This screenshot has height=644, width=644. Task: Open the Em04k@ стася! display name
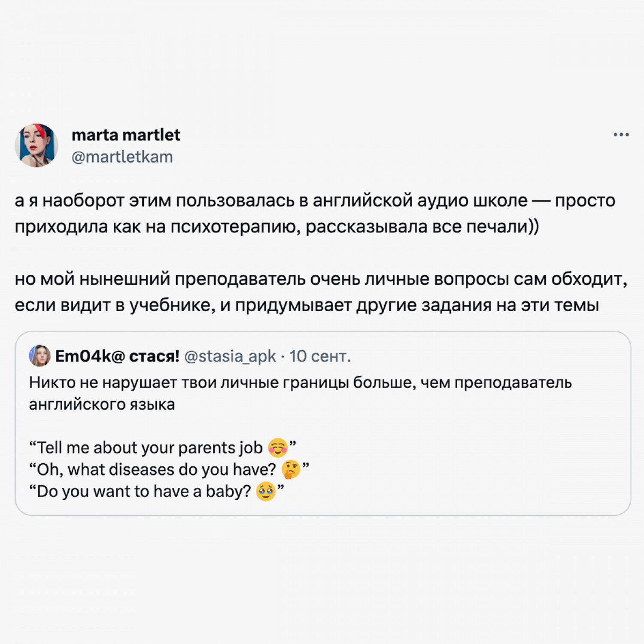point(117,356)
